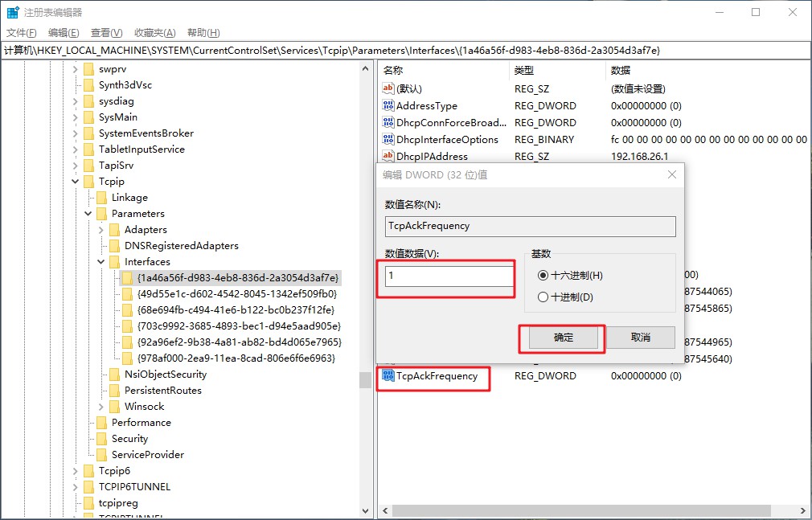Click the 确定 button
812x520 pixels.
pos(561,338)
